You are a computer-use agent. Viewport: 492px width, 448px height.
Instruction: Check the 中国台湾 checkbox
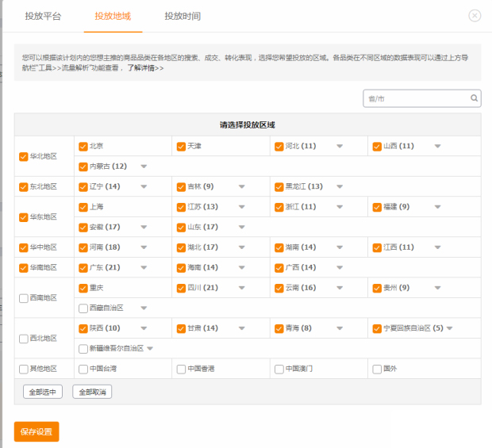coord(83,369)
